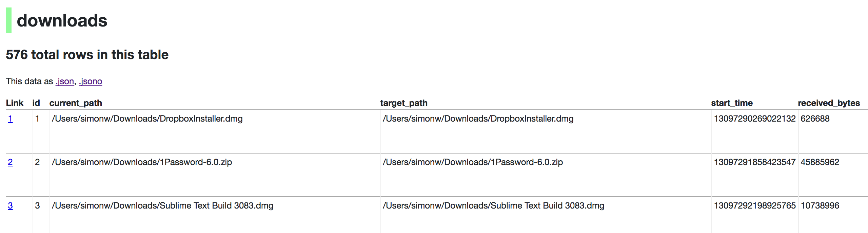868x233 pixels.
Task: Click the 576 total rows heading
Action: [x=87, y=54]
